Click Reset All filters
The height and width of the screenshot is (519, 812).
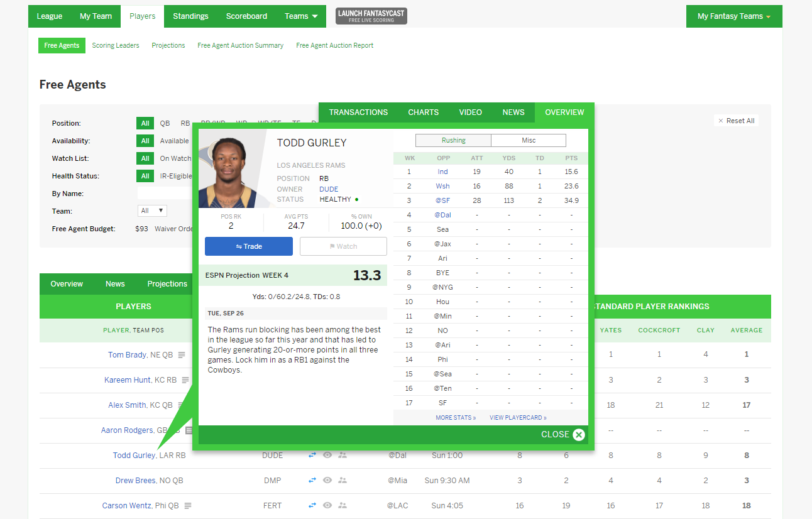(737, 121)
